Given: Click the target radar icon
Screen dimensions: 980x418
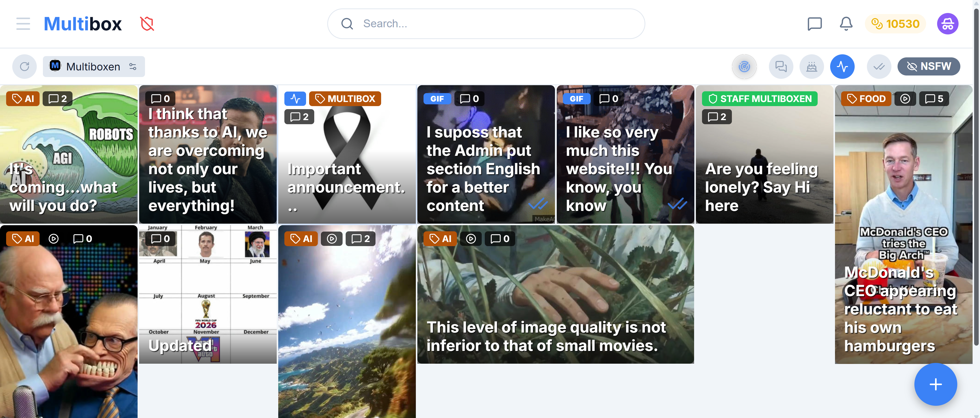Looking at the screenshot, I should click(744, 67).
